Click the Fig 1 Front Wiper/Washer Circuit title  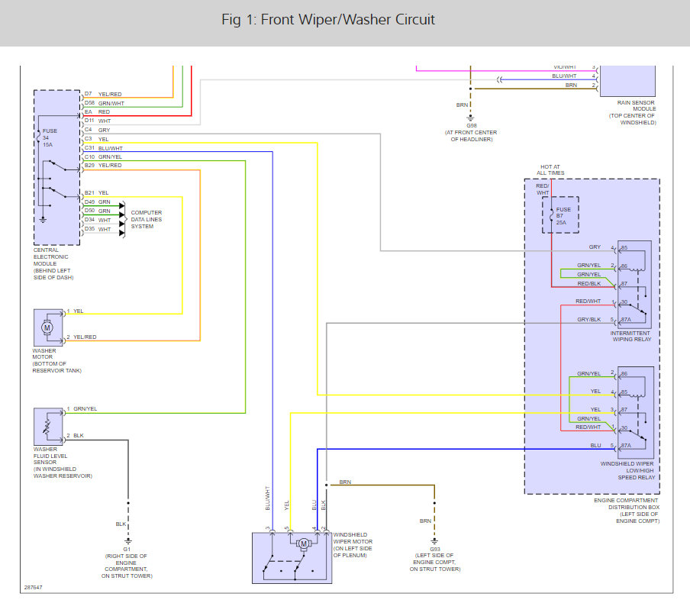328,20
